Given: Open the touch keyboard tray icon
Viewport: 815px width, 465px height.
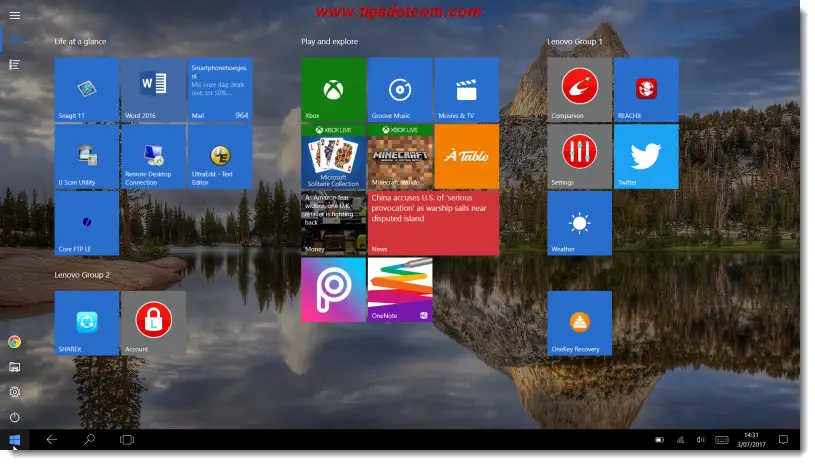Looking at the screenshot, I should pyautogui.click(x=722, y=440).
